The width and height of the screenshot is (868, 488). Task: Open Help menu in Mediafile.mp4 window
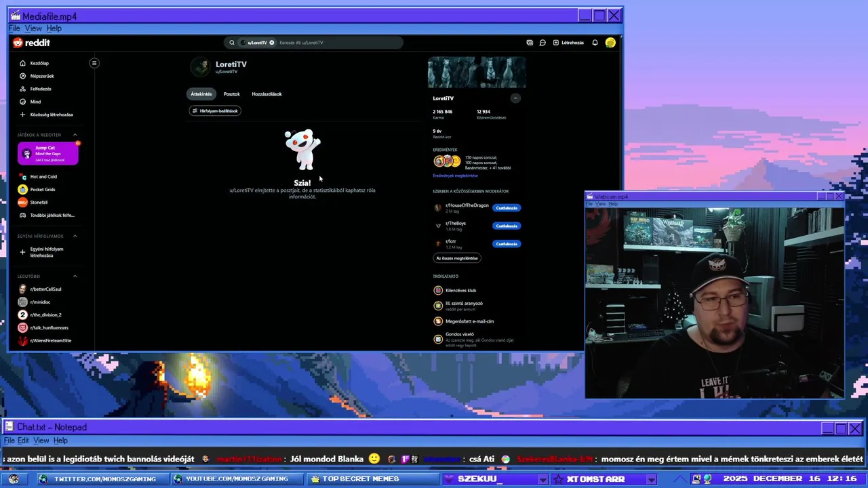[x=54, y=28]
